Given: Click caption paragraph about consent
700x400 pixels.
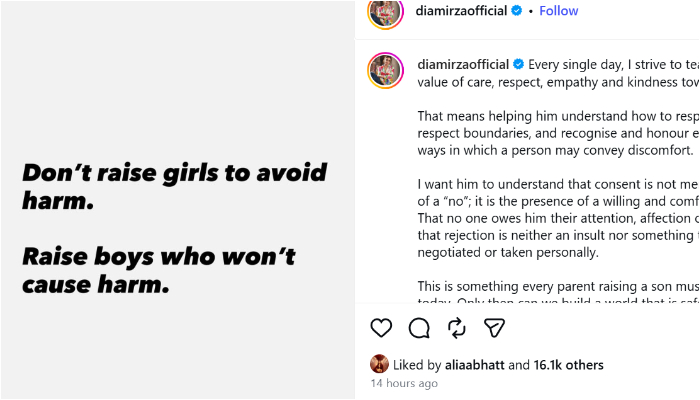Looking at the screenshot, I should pyautogui.click(x=558, y=218).
